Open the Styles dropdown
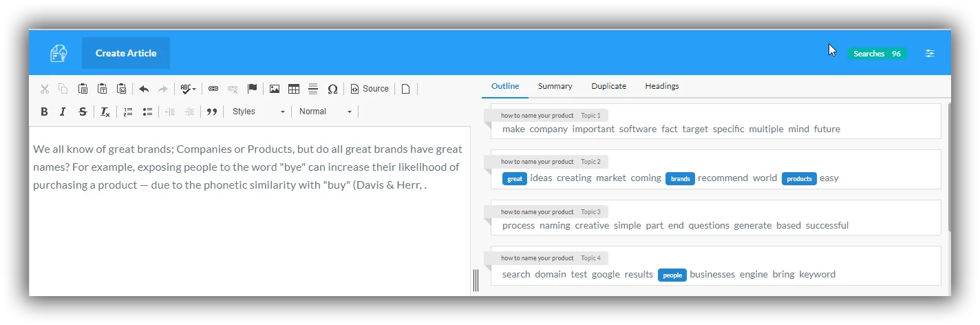The width and height of the screenshot is (980, 325). tap(258, 112)
